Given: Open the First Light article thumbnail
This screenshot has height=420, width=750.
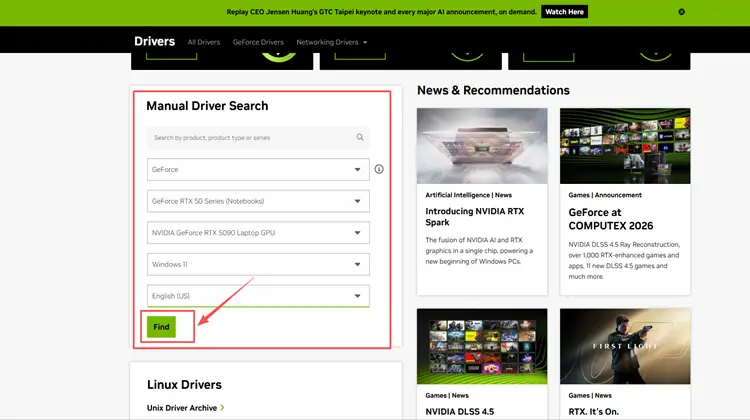Looking at the screenshot, I should coord(625,346).
